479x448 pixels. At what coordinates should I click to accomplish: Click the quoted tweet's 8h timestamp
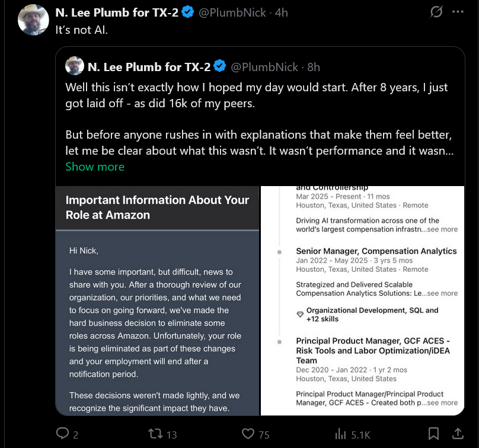[x=314, y=66]
